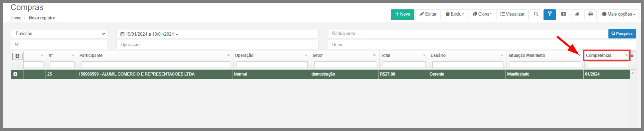Viewport: 644px width, 131px height.
Task: Click the Pesquisar search button
Action: click(622, 34)
